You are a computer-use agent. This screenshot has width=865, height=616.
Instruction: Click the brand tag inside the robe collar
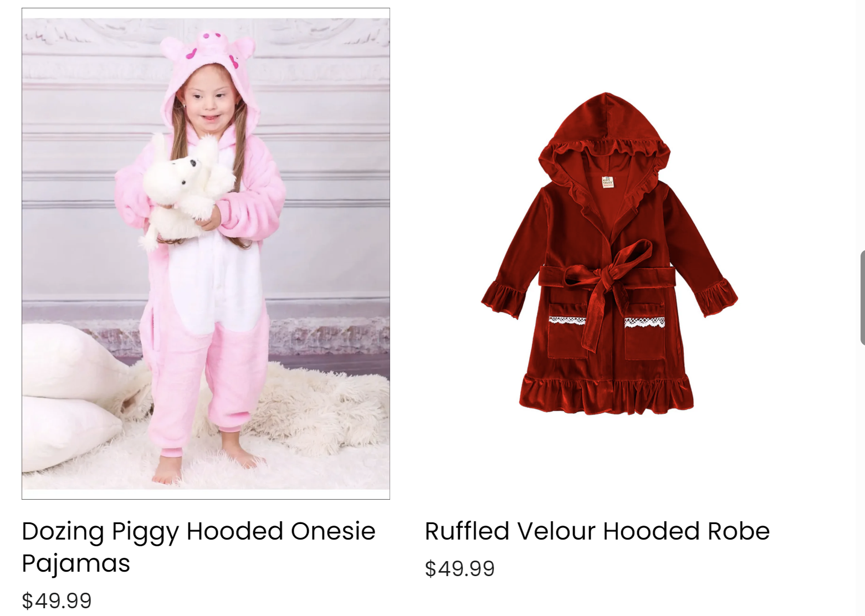coord(608,182)
